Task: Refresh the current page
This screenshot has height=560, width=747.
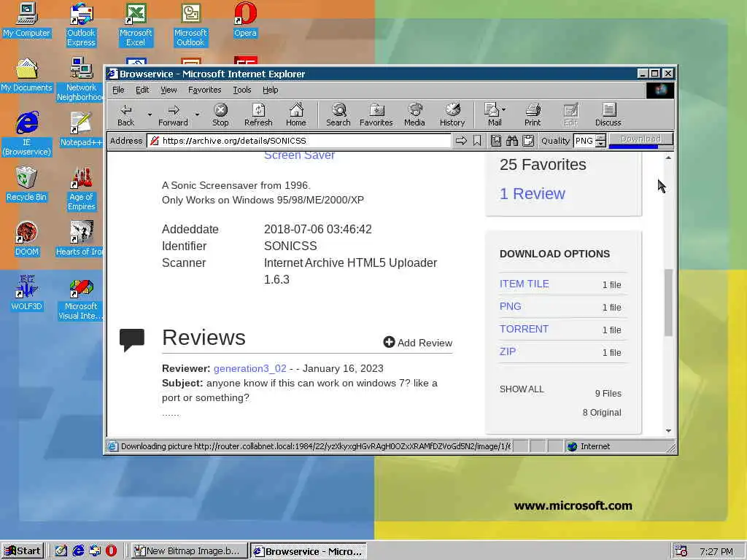Action: (258, 114)
